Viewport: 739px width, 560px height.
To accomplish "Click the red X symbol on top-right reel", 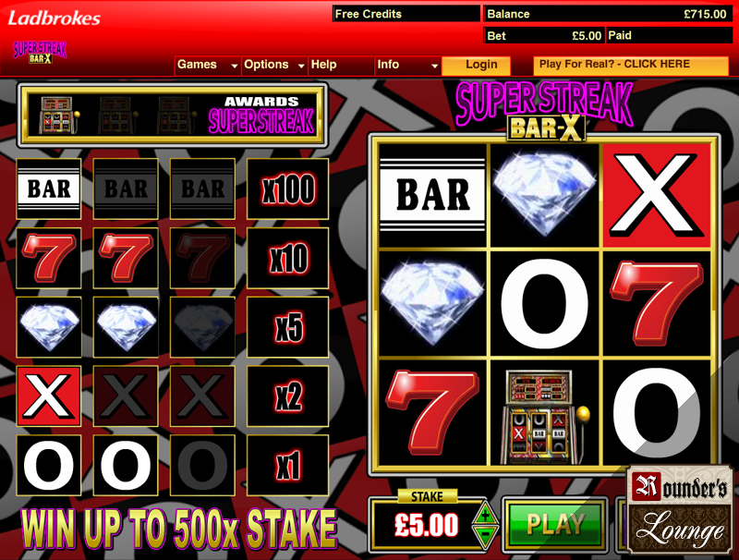I will pos(656,196).
